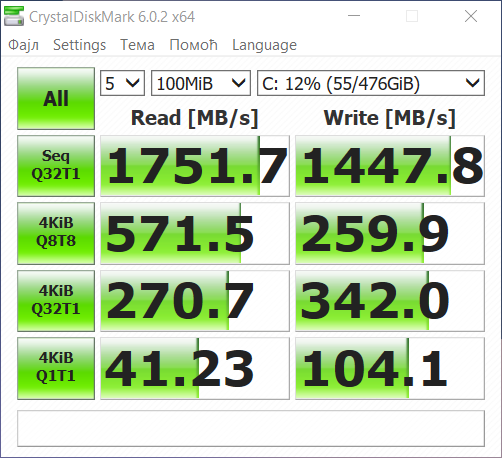Viewport: 502px width, 458px height.
Task: Expand the drive dropdown showing C: 12%
Action: pyautogui.click(x=371, y=83)
